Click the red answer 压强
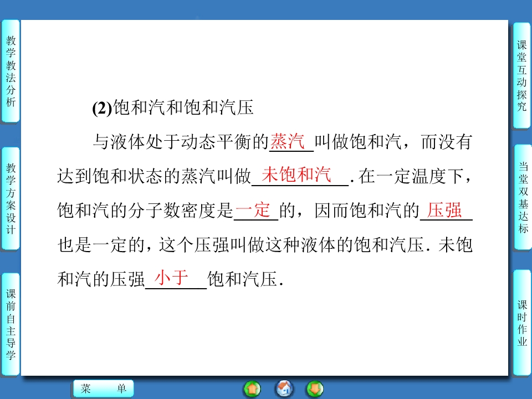532x399 pixels. pyautogui.click(x=445, y=210)
